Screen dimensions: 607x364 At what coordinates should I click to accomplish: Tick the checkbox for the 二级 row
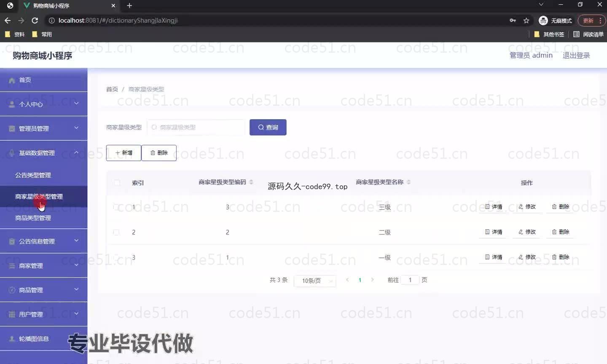pyautogui.click(x=116, y=232)
